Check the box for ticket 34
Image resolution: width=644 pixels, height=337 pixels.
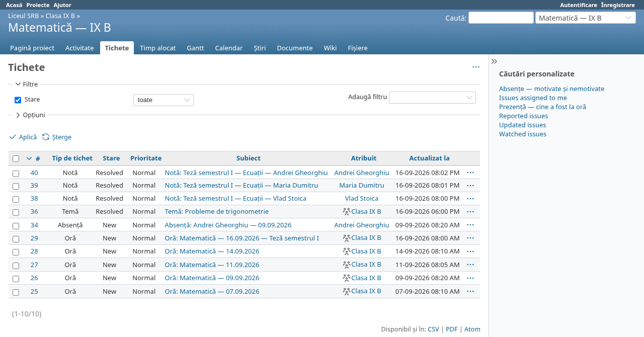coord(16,226)
